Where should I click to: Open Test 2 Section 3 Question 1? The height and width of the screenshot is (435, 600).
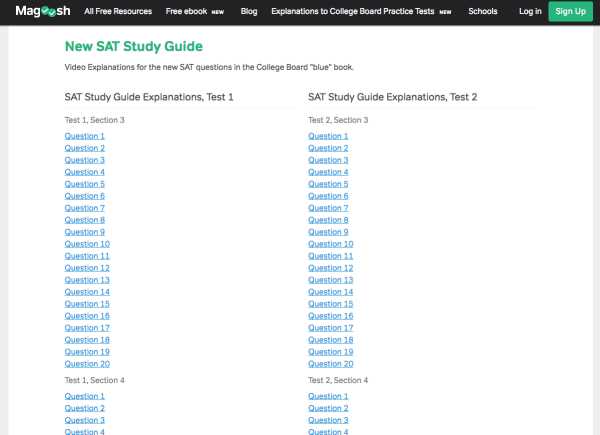click(328, 136)
